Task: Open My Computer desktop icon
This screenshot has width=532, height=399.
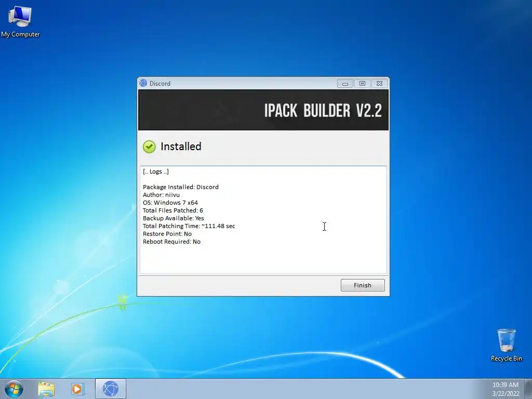Action: [x=20, y=21]
